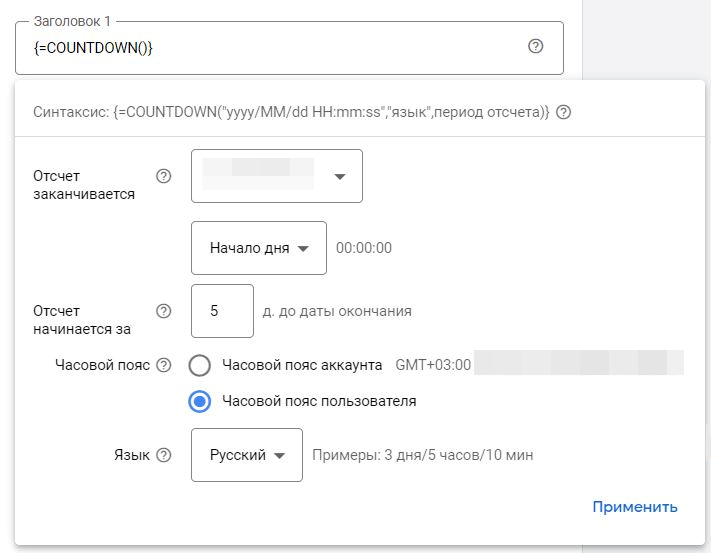Focus the days-before input showing 5
The width and height of the screenshot is (711, 553).
[222, 311]
